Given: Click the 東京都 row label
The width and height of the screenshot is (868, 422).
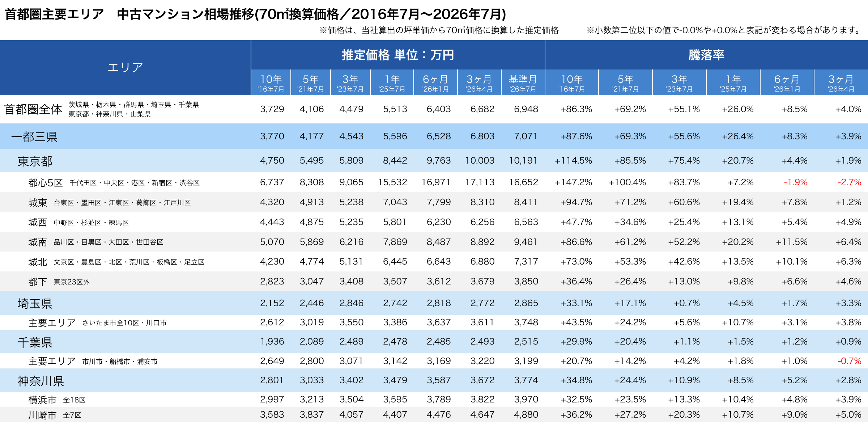Looking at the screenshot, I should click(x=35, y=161).
